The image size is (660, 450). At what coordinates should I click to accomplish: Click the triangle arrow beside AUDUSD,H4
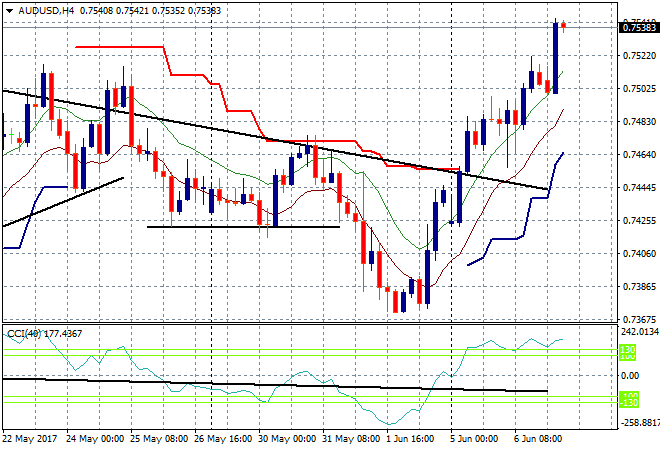point(10,11)
